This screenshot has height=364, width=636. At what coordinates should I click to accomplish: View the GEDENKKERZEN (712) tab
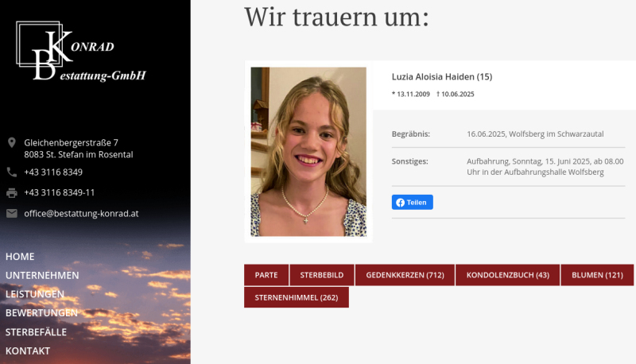[x=405, y=275]
